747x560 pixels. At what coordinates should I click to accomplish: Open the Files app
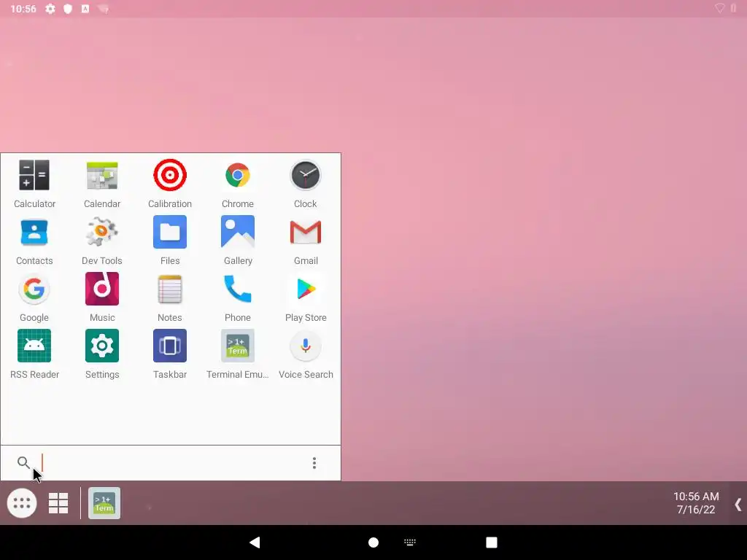point(169,241)
